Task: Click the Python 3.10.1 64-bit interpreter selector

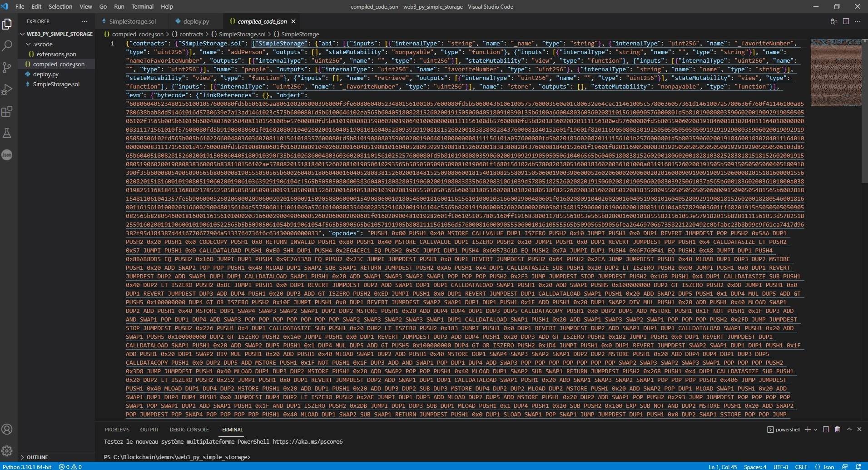Action: pos(27,466)
